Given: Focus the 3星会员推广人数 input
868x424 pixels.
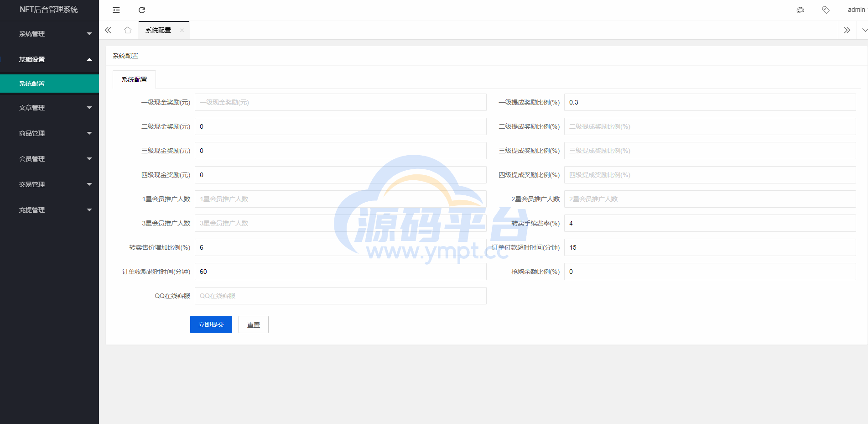Looking at the screenshot, I should click(341, 223).
